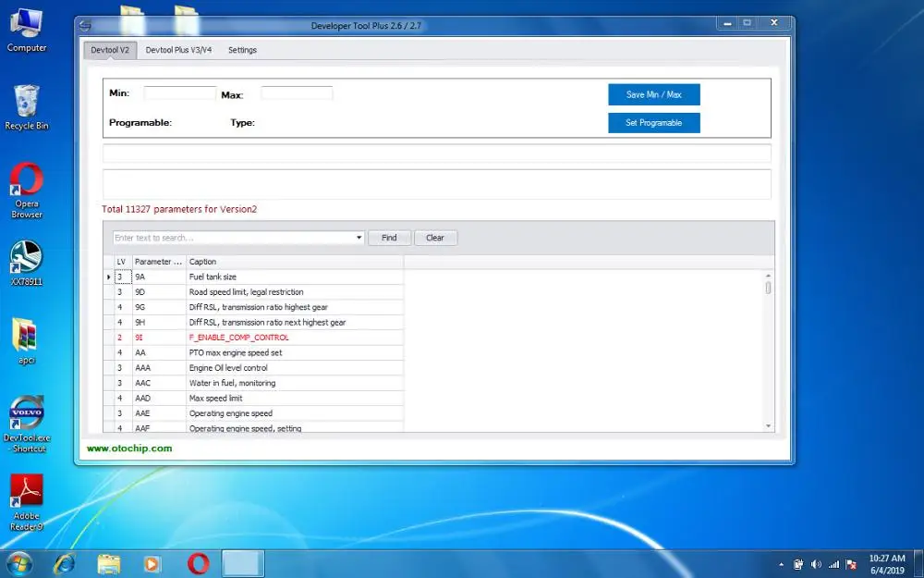Click the parameter list scrollbar down arrow
Image resolution: width=924 pixels, height=578 pixels.
[769, 425]
